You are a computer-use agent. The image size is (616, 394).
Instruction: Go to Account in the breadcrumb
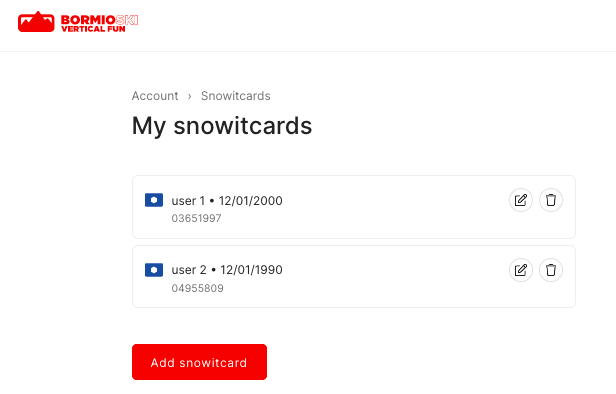pos(155,96)
